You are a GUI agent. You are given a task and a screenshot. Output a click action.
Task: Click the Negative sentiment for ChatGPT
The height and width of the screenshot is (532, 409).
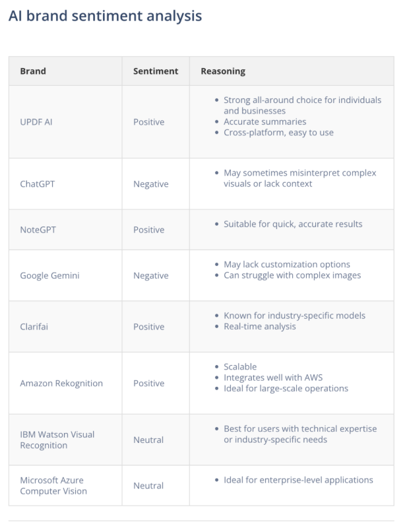click(x=151, y=184)
